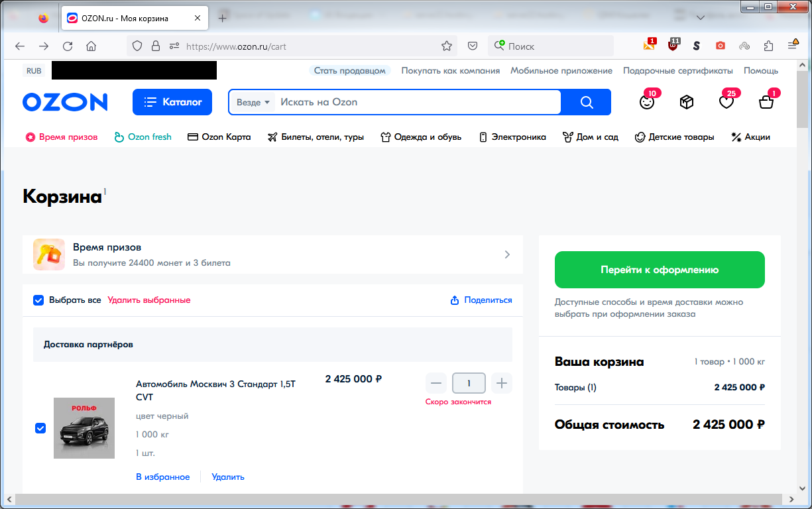Click the browser forward arrow
The image size is (812, 509).
[x=44, y=46]
